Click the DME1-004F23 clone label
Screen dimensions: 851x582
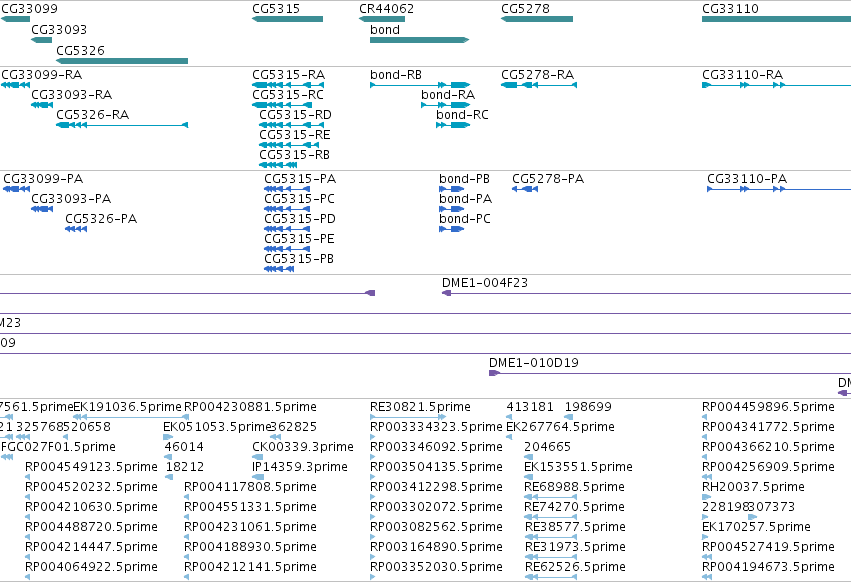[x=485, y=283]
